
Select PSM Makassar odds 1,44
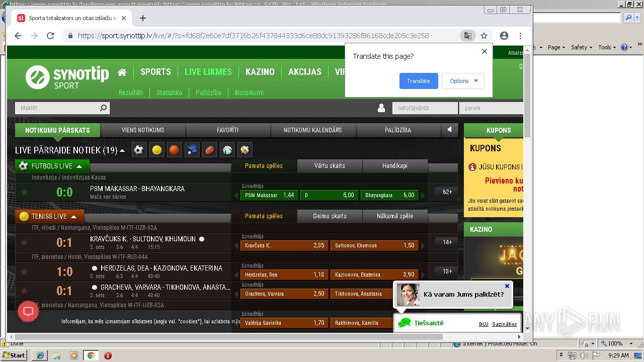pyautogui.click(x=269, y=195)
